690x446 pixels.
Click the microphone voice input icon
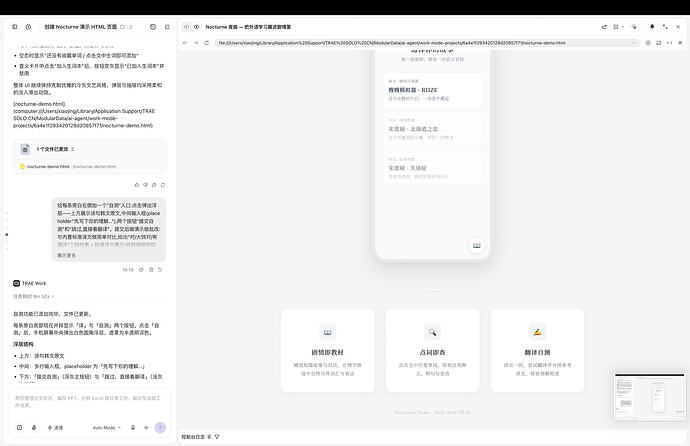133,428
